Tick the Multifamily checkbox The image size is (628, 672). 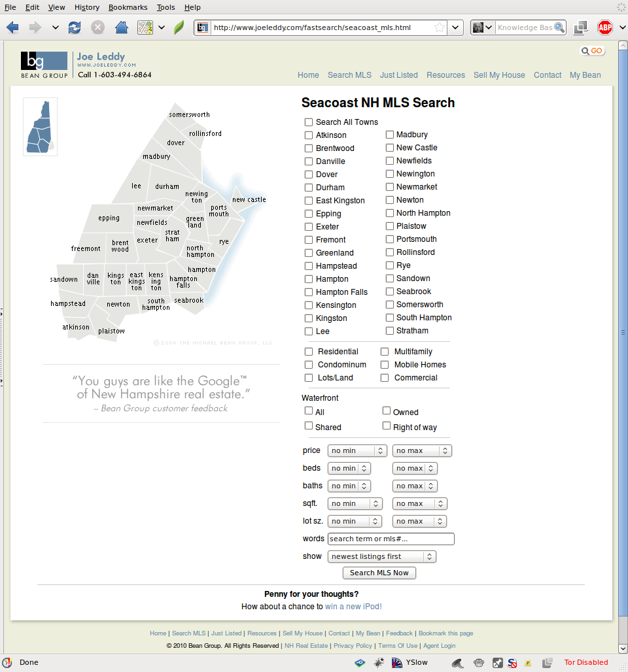point(385,352)
